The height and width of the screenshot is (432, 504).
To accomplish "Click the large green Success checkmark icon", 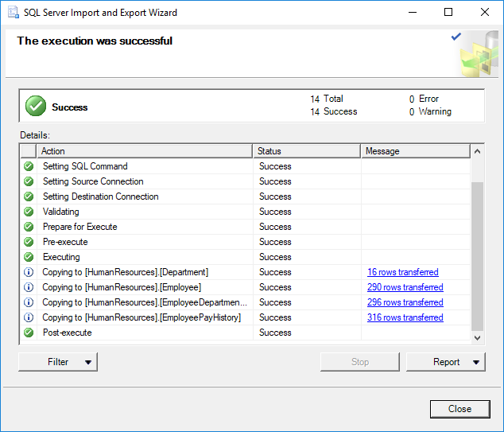I will pos(35,106).
